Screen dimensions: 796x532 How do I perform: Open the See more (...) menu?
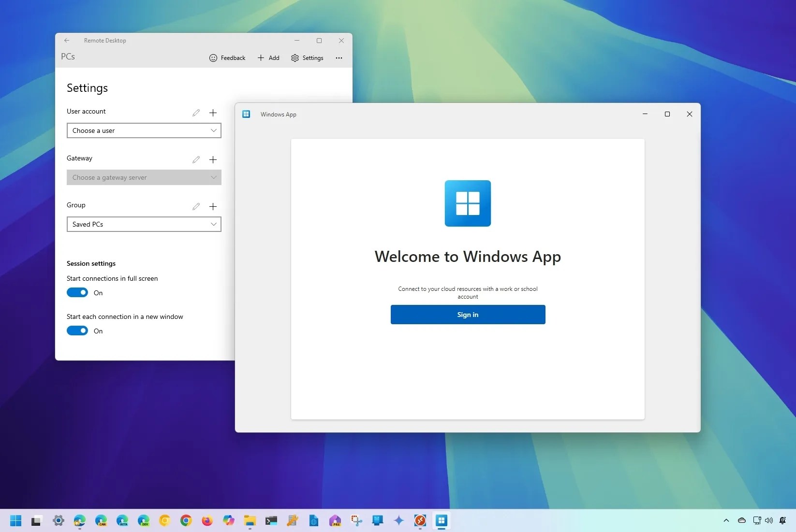(339, 58)
